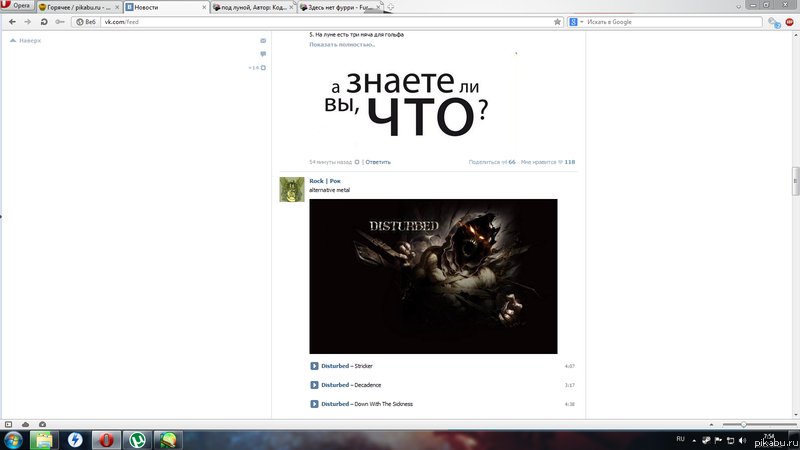Open Rock | Рок community avatar

click(x=291, y=189)
